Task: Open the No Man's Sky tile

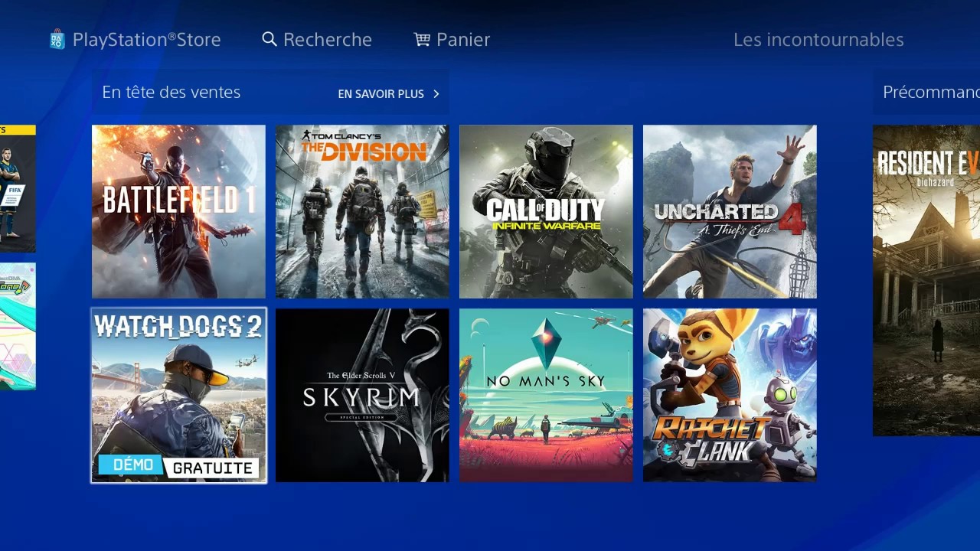Action: (x=546, y=395)
